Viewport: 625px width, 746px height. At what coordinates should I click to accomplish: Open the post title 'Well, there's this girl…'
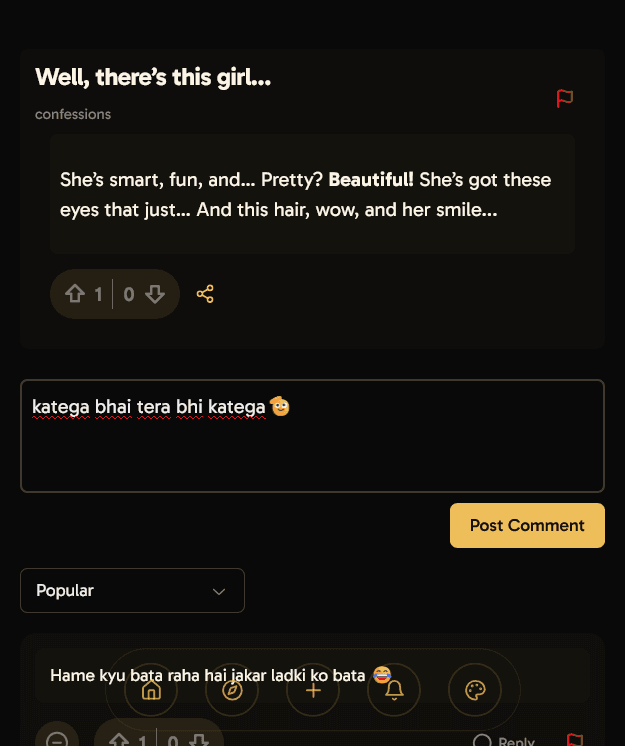coord(153,77)
